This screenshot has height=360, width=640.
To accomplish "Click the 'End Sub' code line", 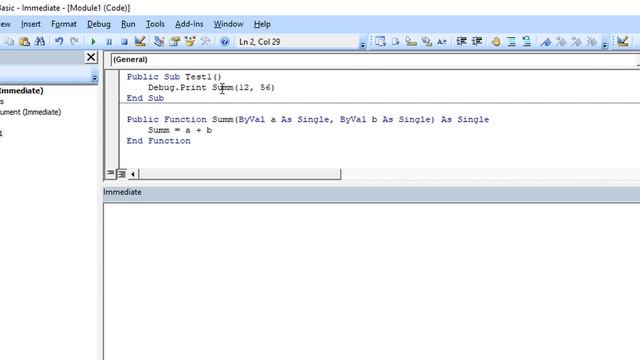I will click(145, 98).
